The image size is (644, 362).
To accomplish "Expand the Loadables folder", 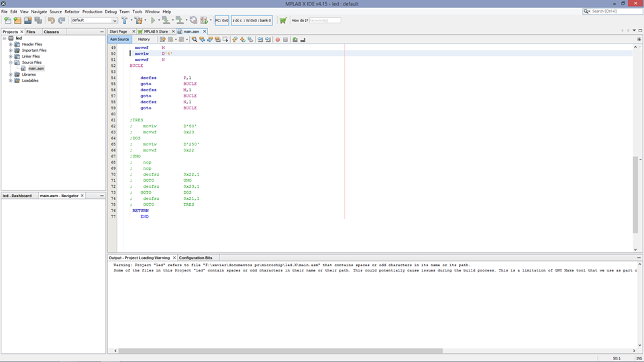I will pyautogui.click(x=11, y=80).
